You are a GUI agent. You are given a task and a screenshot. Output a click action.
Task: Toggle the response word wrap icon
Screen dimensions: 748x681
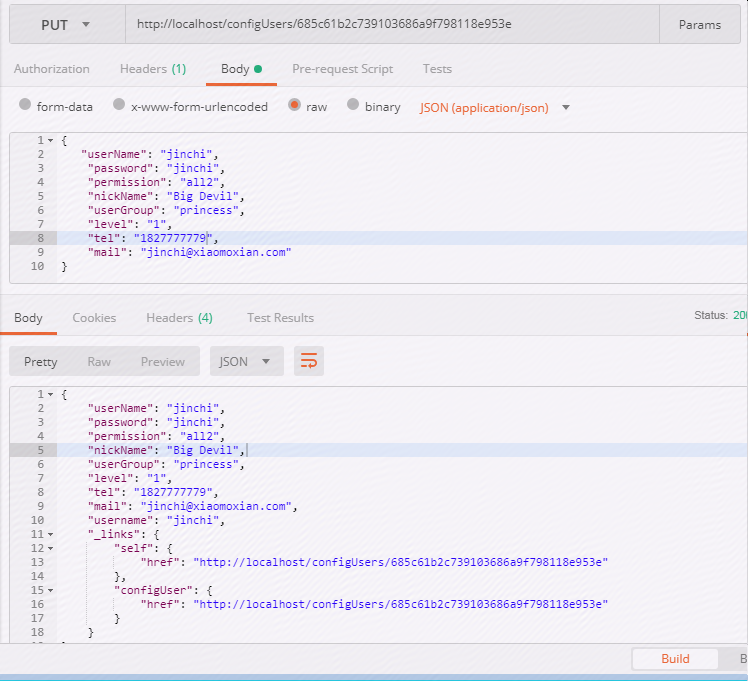(309, 361)
